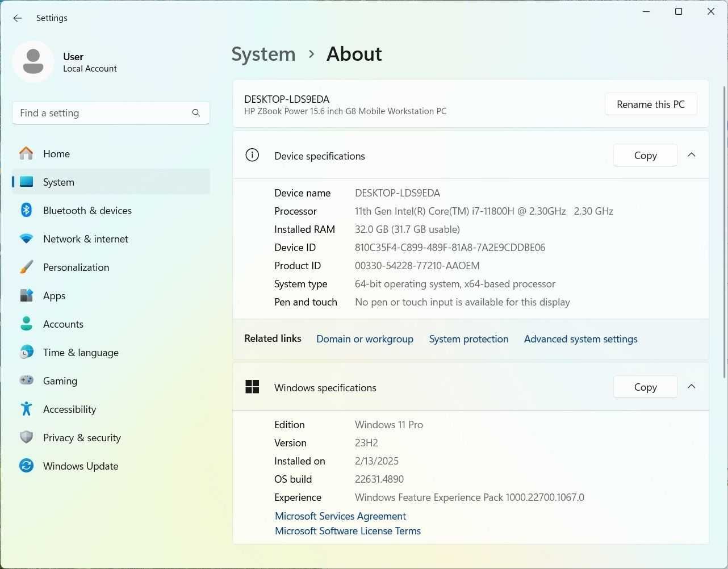Open Accessibility settings
The width and height of the screenshot is (728, 569).
pos(111,409)
